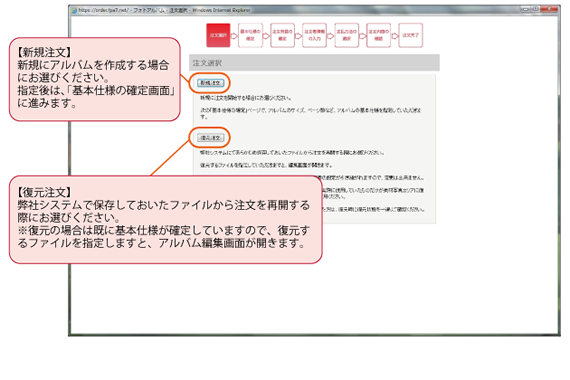
Task: Click the gray 注文選択 section header
Action: 314,63
